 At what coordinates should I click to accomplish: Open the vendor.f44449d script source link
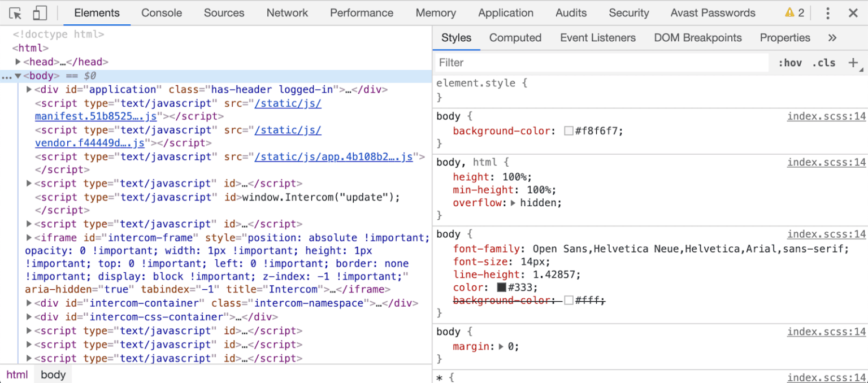(90, 143)
